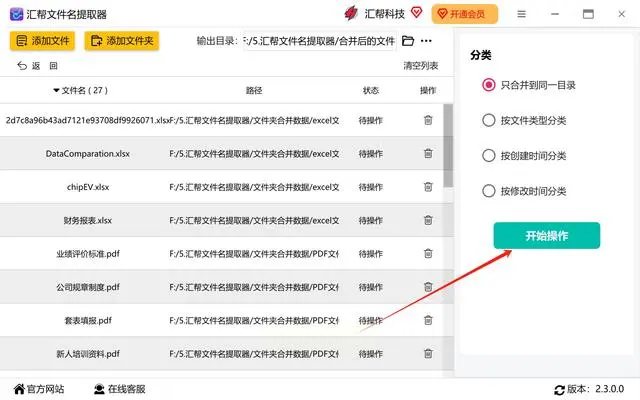Select 只合并到同一目录 radio option

click(489, 85)
